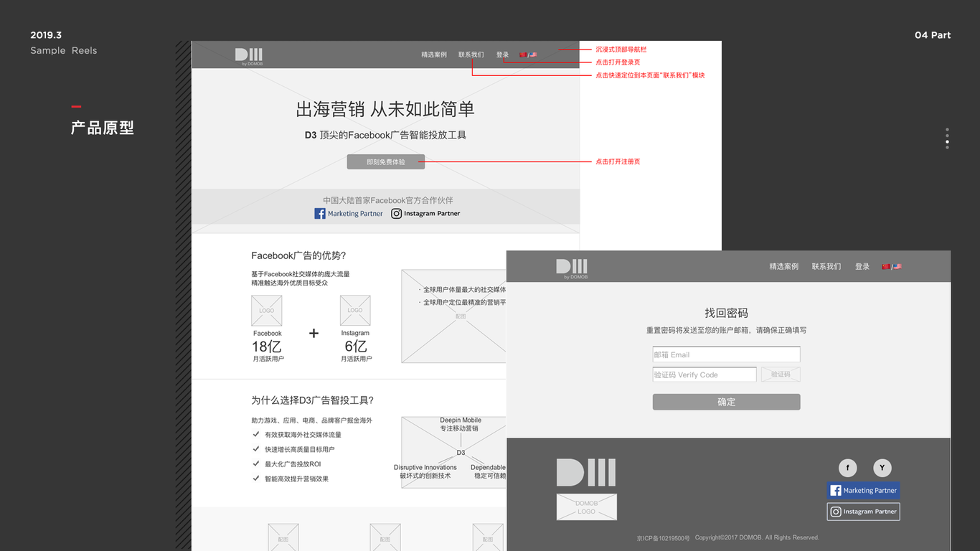Switch language flags in homepage wireframe nav
Screen dimensions: 980x551
528,55
